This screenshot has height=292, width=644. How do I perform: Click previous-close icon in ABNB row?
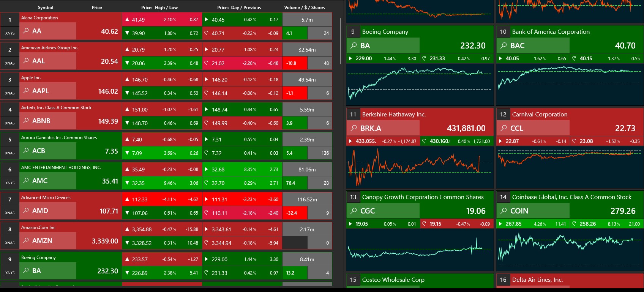click(x=206, y=123)
